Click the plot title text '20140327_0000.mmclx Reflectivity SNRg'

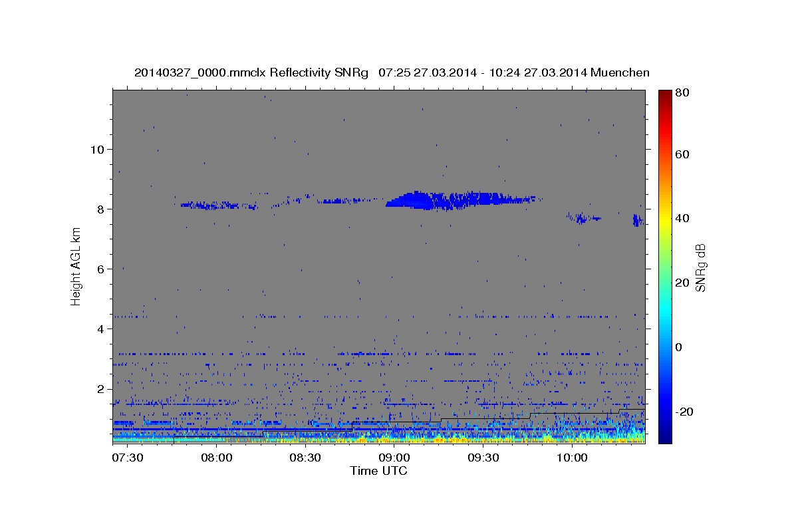point(251,72)
